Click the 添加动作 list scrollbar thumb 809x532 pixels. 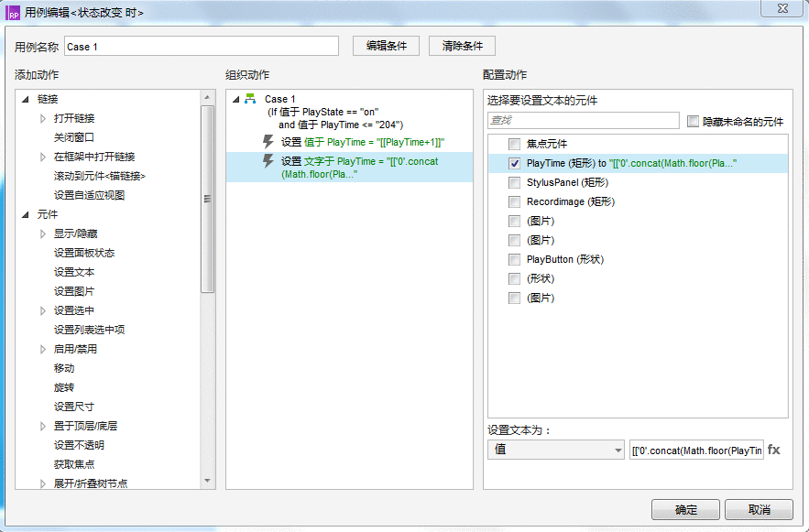coord(207,199)
